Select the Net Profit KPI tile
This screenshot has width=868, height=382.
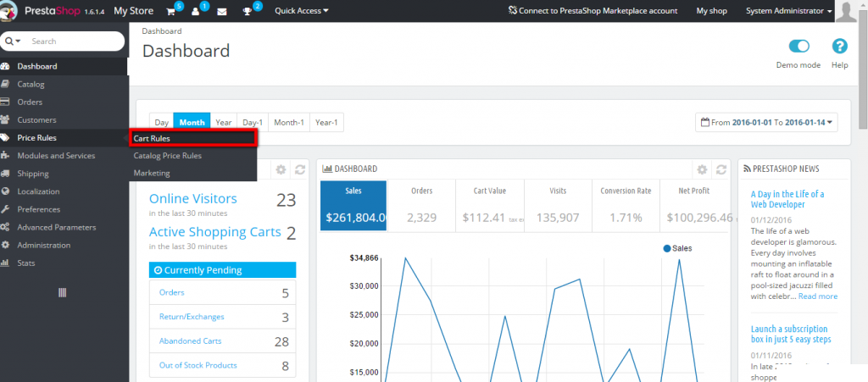pos(694,205)
